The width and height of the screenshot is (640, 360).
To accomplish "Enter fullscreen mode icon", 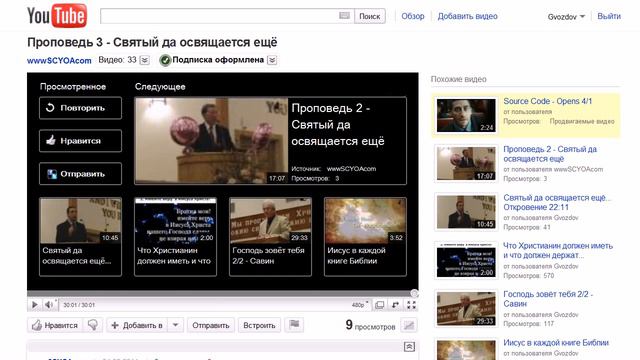I will (x=411, y=305).
